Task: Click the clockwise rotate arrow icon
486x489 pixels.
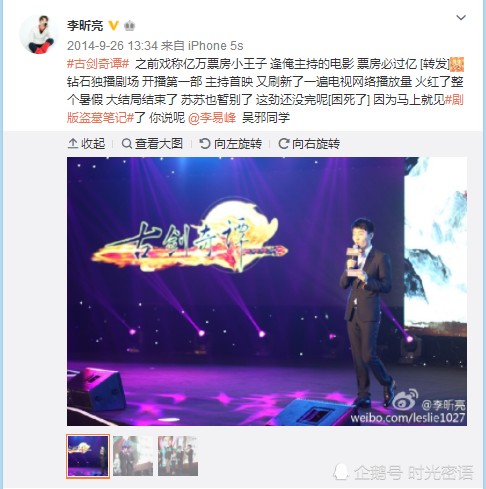Action: point(283,144)
